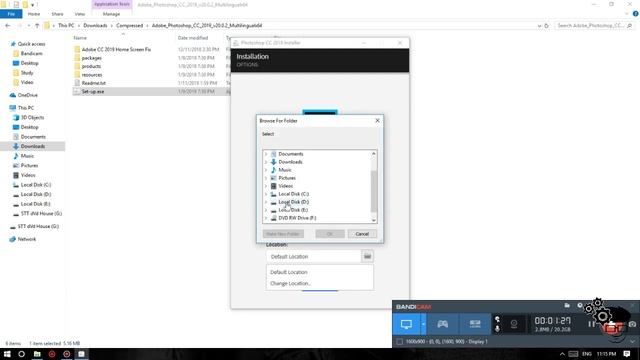Image resolution: width=640 pixels, height=360 pixels.
Task: Toggle Bandicam mouse cursor effect icon
Action: pyautogui.click(x=497, y=319)
